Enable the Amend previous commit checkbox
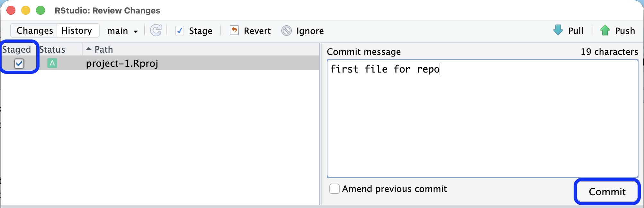 tap(334, 189)
